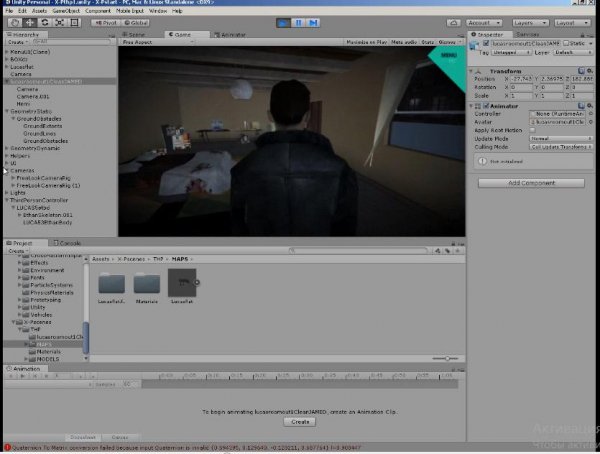Open Animator component help icon
Viewport: 600px width, 454px height.
pos(581,105)
